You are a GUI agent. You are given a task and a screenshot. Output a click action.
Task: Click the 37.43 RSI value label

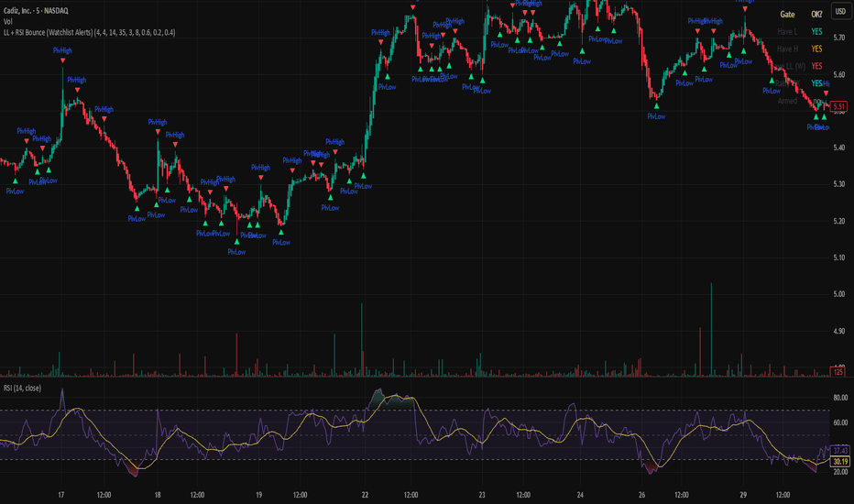point(840,451)
